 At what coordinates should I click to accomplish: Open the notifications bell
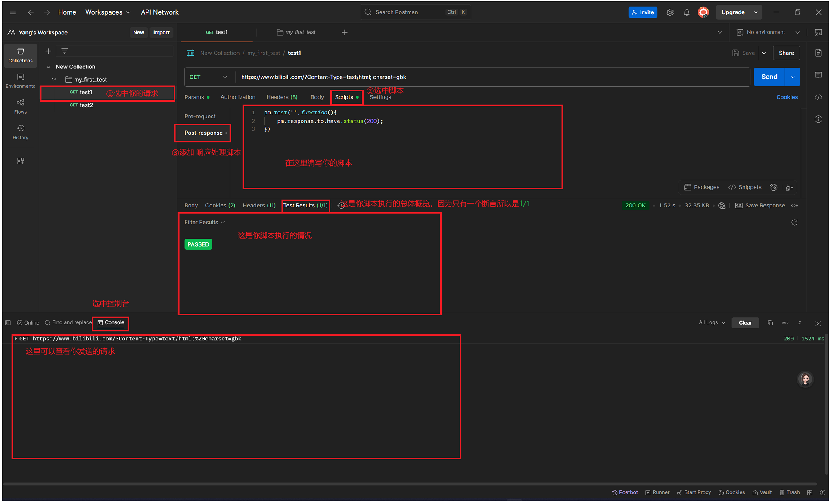coord(687,12)
